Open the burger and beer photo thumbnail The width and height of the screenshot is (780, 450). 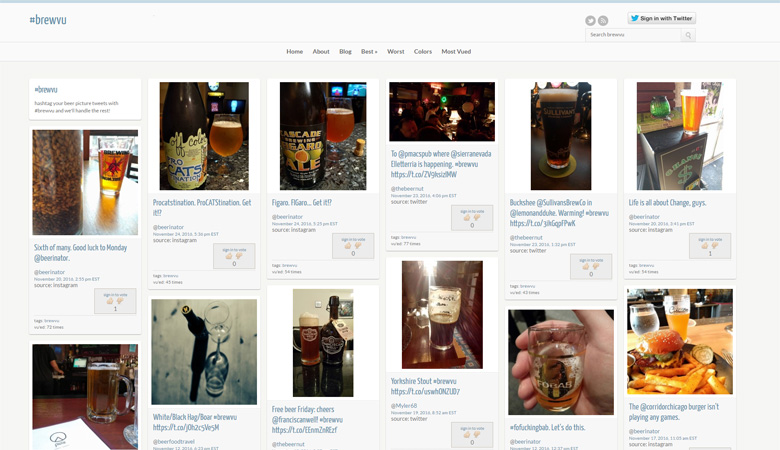point(679,342)
